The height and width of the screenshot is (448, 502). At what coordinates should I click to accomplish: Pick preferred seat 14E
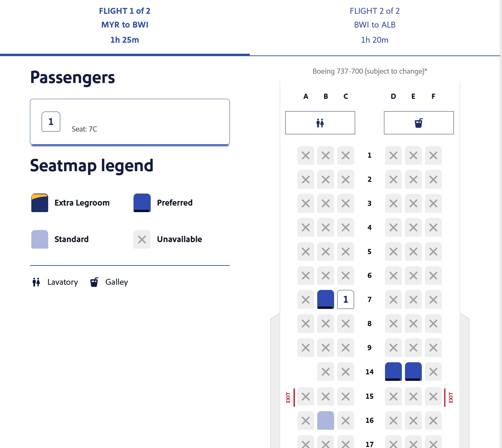click(413, 372)
